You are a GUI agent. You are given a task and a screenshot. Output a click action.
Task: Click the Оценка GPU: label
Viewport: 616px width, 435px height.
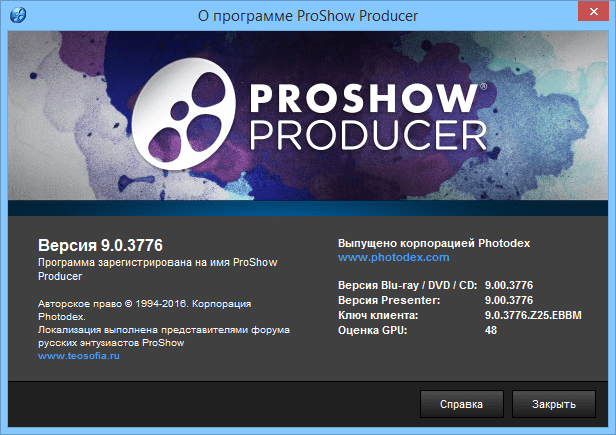pos(373,330)
